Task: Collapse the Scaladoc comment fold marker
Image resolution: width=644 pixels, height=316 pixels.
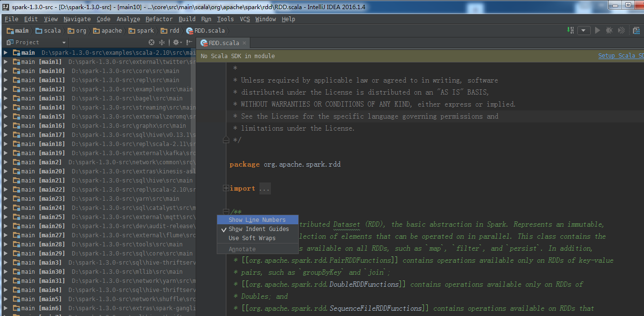Action: pos(226,212)
